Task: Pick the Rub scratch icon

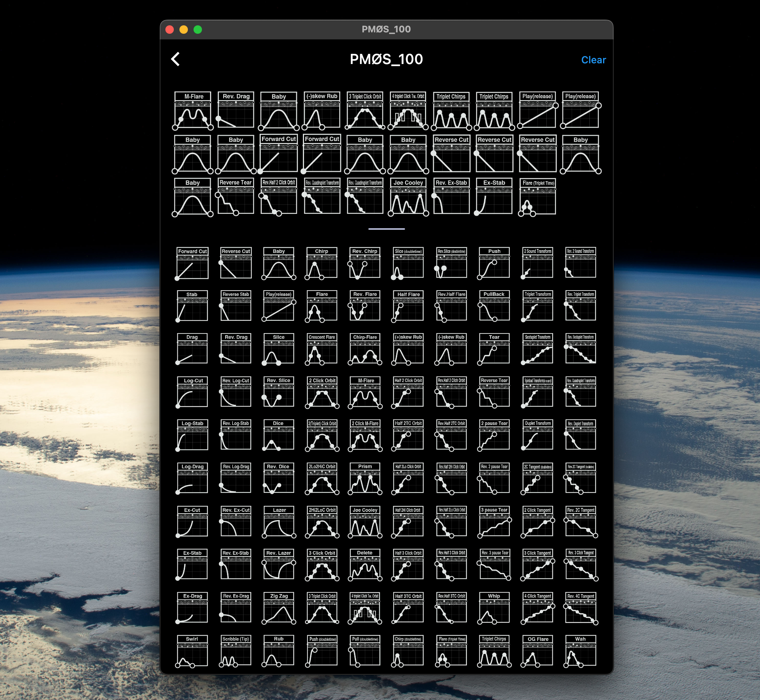Action: [278, 651]
